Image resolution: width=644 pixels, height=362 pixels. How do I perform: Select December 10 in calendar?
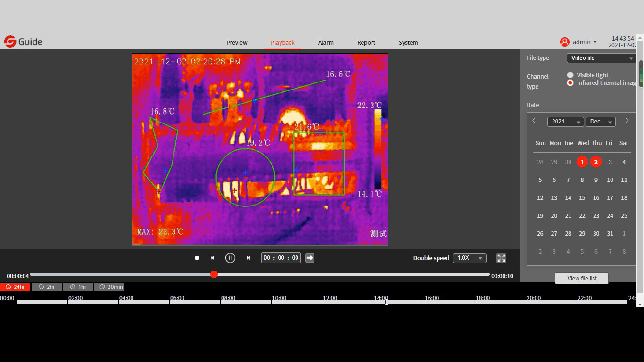pyautogui.click(x=610, y=180)
